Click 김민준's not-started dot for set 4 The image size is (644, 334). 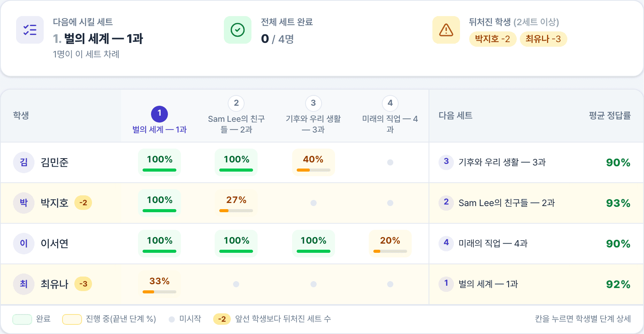click(390, 162)
